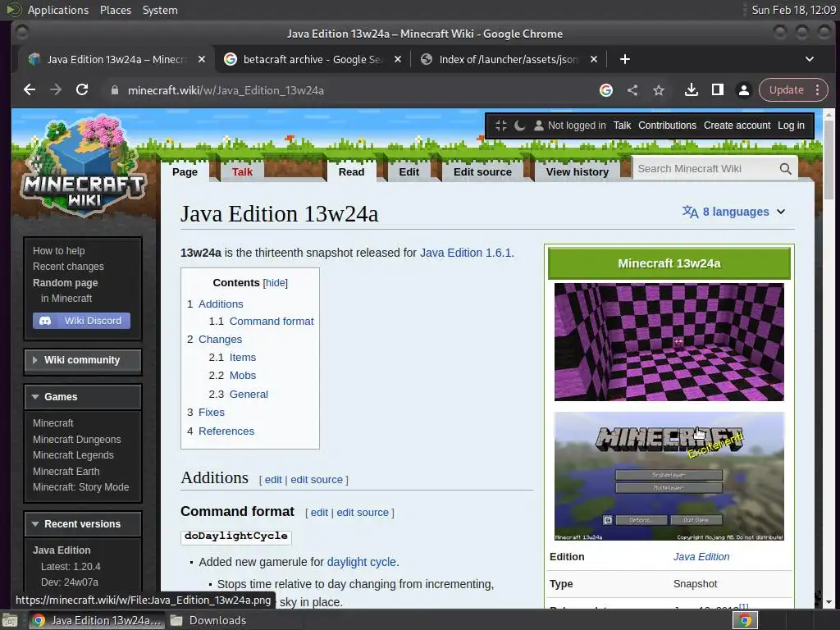The width and height of the screenshot is (840, 630).
Task: Open the tab search dropdown arrow
Action: tap(810, 59)
